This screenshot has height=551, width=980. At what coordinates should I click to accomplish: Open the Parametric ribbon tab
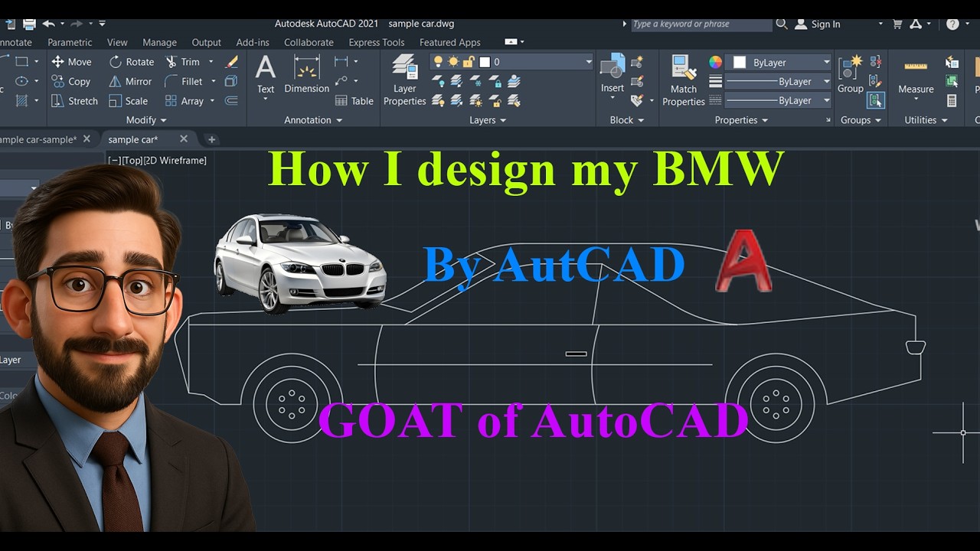tap(70, 42)
